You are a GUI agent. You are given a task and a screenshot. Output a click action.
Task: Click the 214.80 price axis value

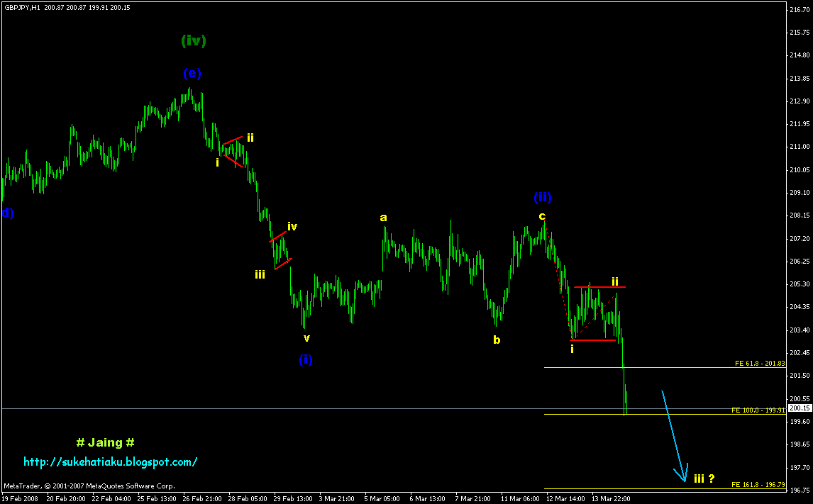coord(799,55)
